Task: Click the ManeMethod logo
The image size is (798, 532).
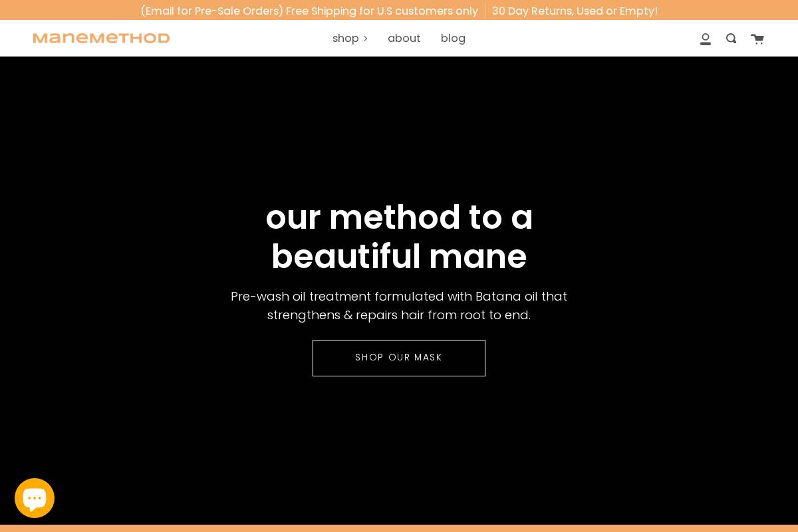Action: pos(101,38)
